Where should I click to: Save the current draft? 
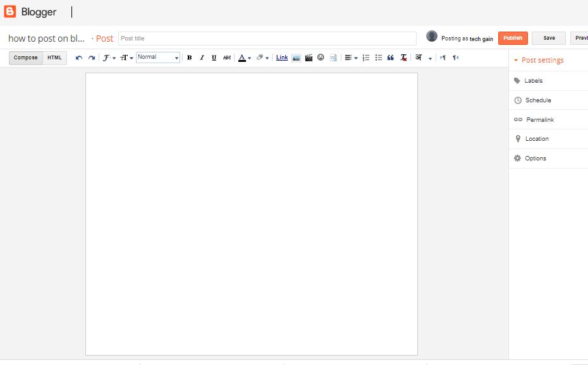click(x=548, y=38)
